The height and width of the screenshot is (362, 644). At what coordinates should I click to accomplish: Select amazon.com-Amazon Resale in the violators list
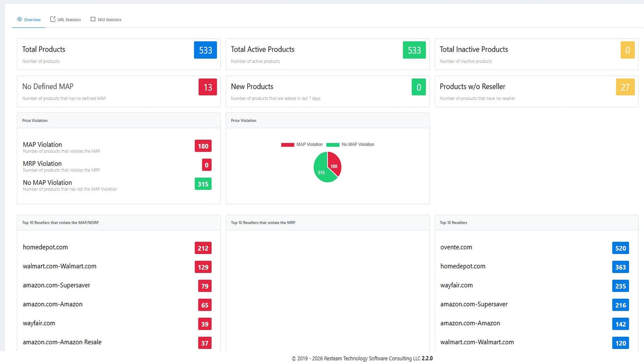[62, 342]
